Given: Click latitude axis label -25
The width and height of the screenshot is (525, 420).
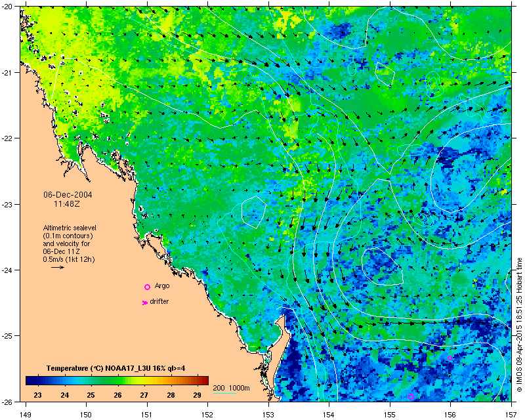Looking at the screenshot, I should [7, 335].
